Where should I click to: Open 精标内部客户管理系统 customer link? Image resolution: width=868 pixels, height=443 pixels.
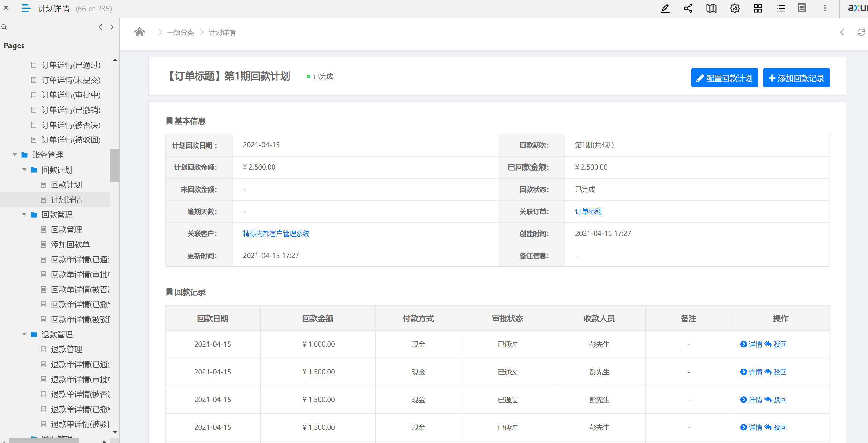click(x=276, y=233)
